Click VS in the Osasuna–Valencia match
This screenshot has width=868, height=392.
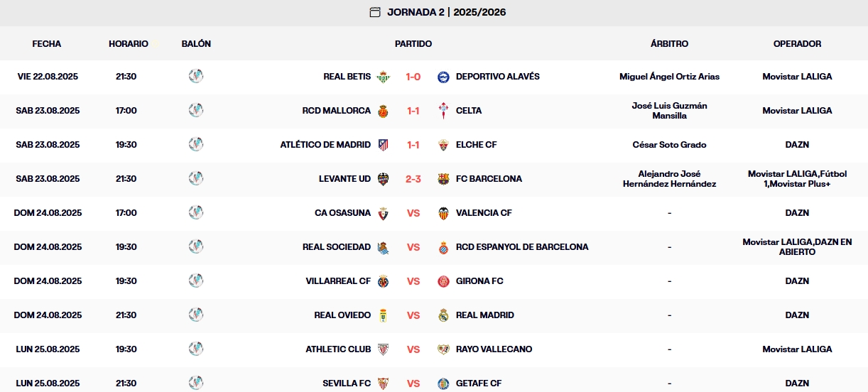coord(413,213)
